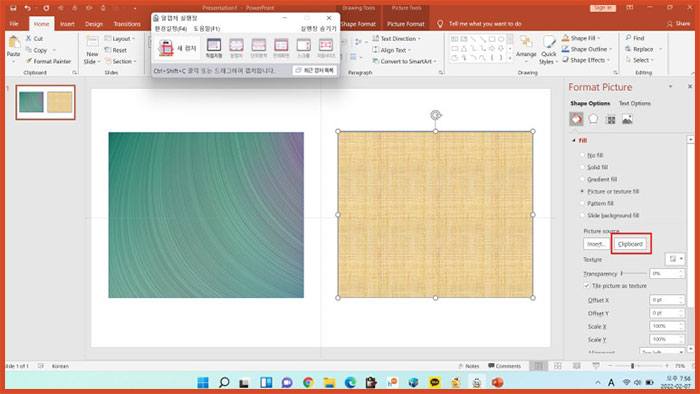The width and height of the screenshot is (700, 394).
Task: Select slide 1 thumbnail
Action: pyautogui.click(x=45, y=102)
